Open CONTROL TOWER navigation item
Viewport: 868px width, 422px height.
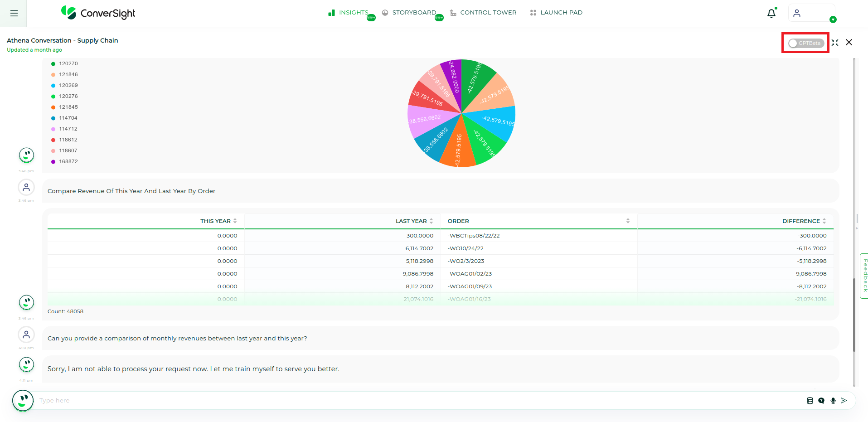[x=488, y=12]
